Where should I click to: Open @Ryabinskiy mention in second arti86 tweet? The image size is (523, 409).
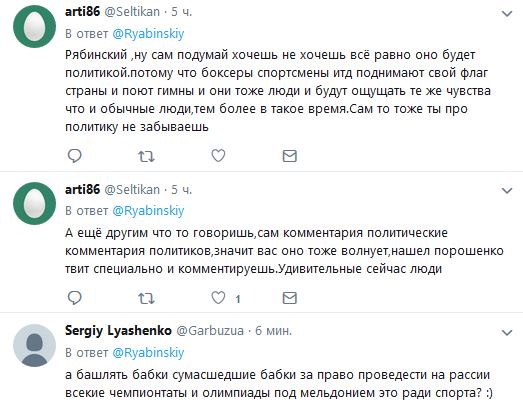(x=148, y=211)
